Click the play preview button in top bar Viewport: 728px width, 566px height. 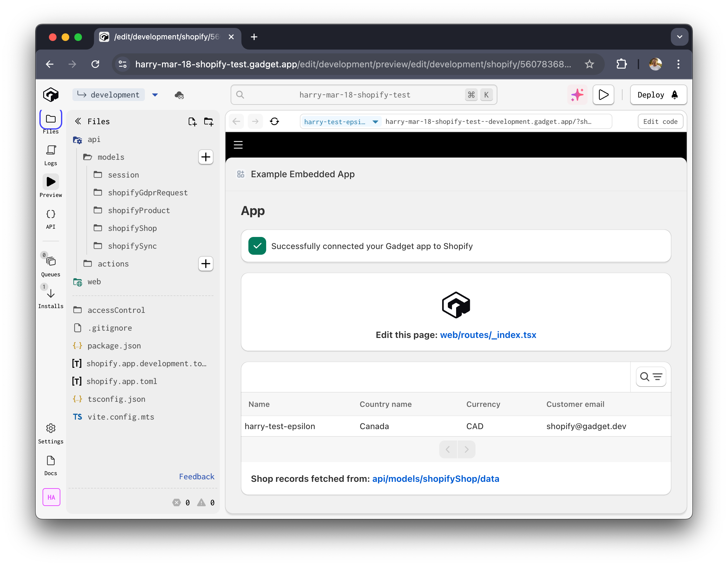click(x=603, y=95)
